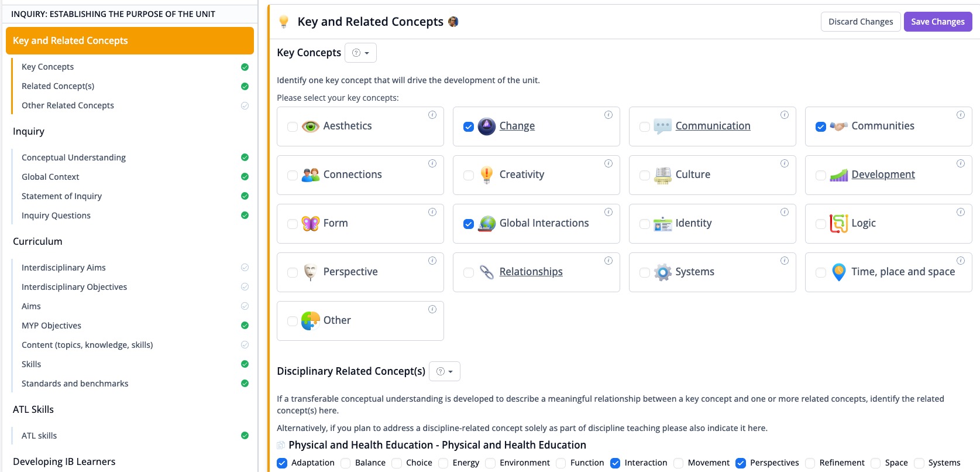Click the Save Changes button

(938, 22)
